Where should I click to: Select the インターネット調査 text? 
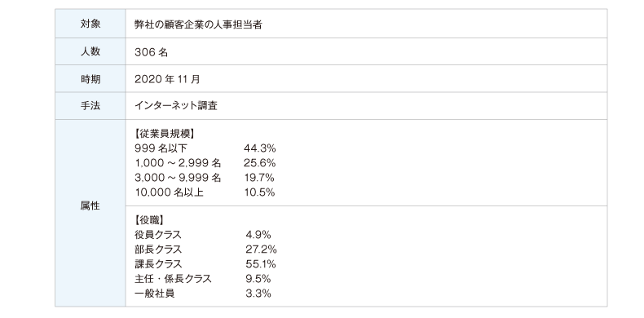(x=176, y=106)
